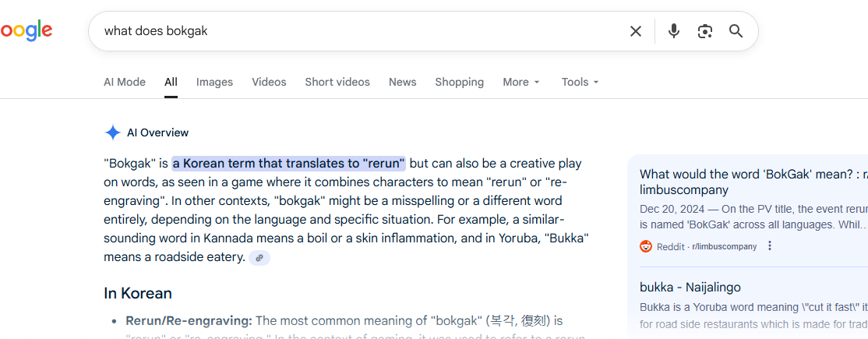Click the 'AI Overview' label
This screenshot has width=868, height=339.
157,132
